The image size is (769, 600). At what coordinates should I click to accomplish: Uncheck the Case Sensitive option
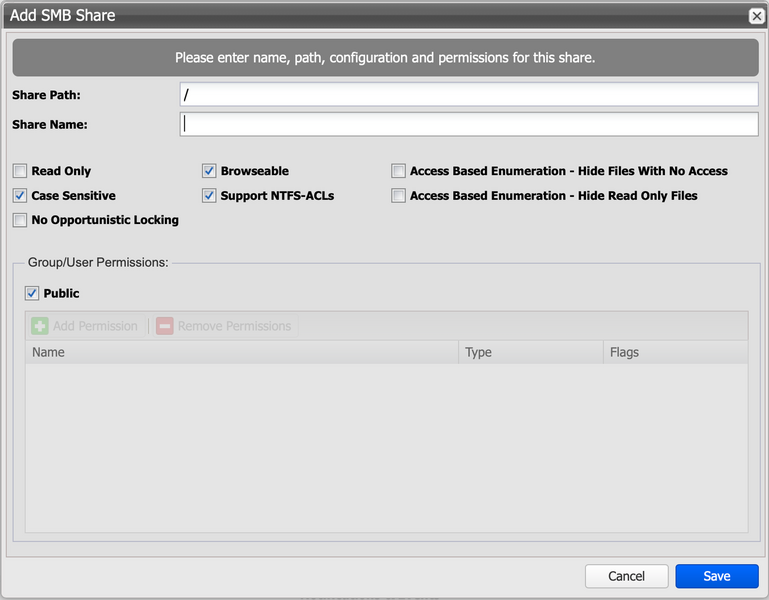(20, 196)
